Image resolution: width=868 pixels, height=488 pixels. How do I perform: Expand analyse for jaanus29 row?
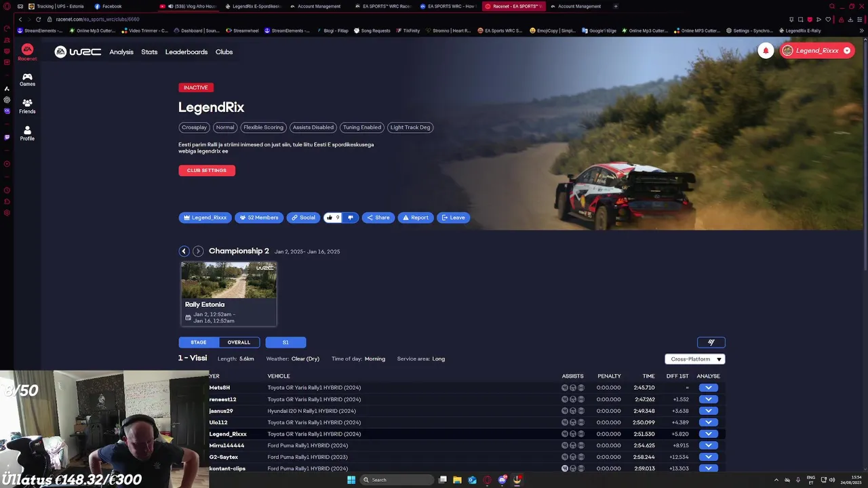point(708,411)
